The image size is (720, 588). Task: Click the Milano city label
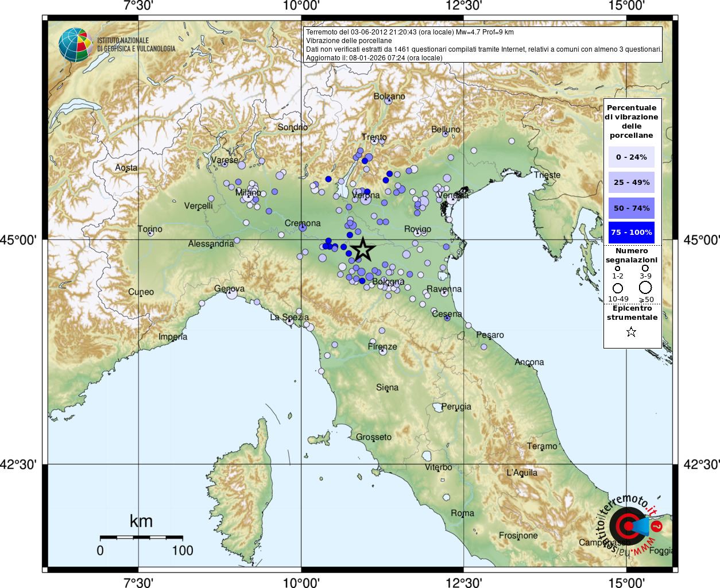(248, 192)
